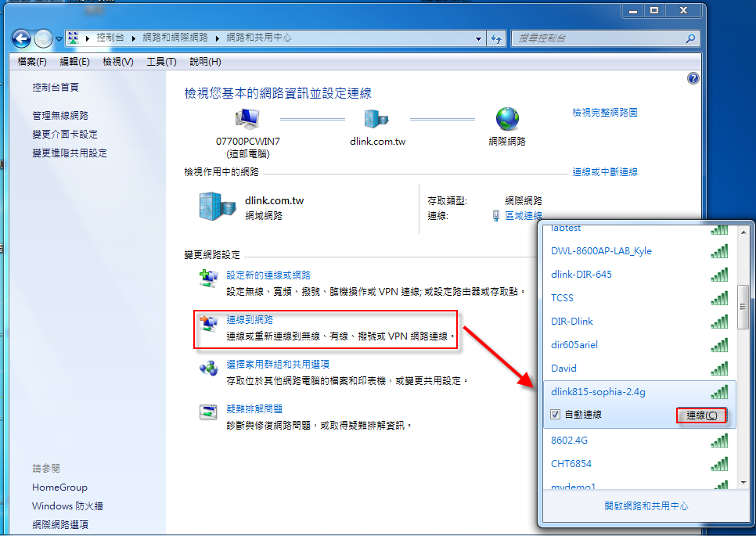Open the address bar history dropdown arrow
The height and width of the screenshot is (536, 756).
click(478, 38)
